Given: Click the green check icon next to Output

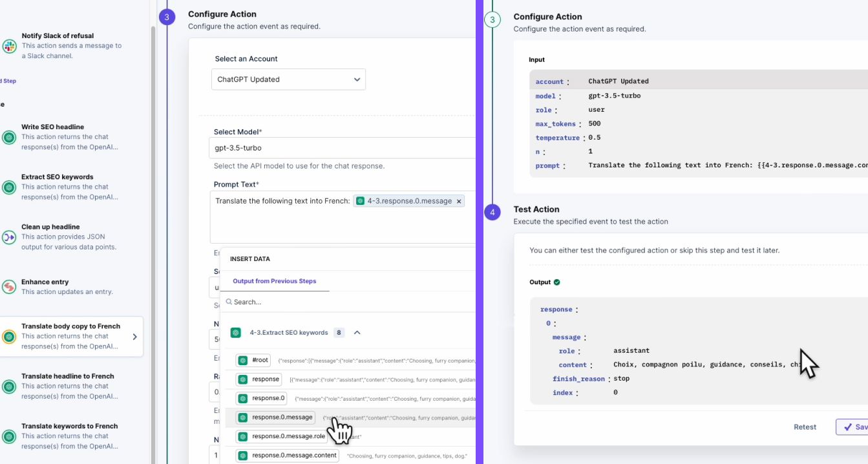Looking at the screenshot, I should tap(557, 282).
